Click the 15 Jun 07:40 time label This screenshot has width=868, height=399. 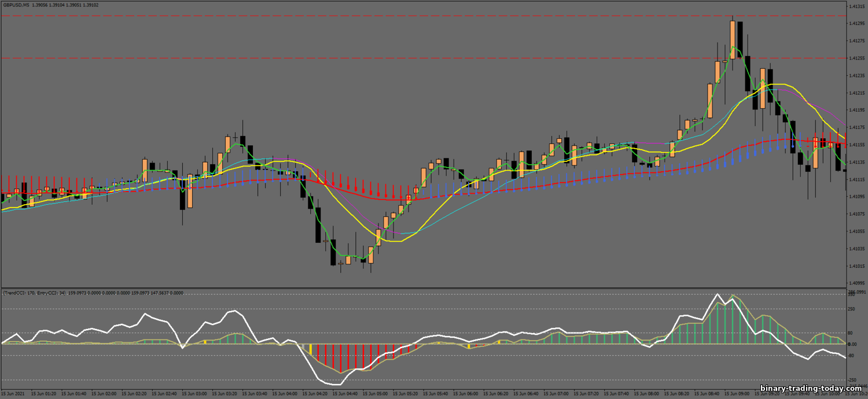(x=617, y=393)
